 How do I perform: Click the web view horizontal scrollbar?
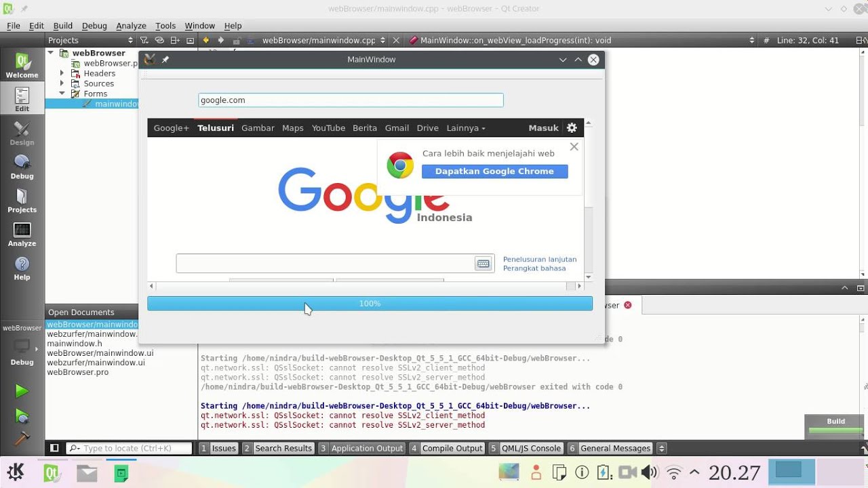(x=366, y=286)
